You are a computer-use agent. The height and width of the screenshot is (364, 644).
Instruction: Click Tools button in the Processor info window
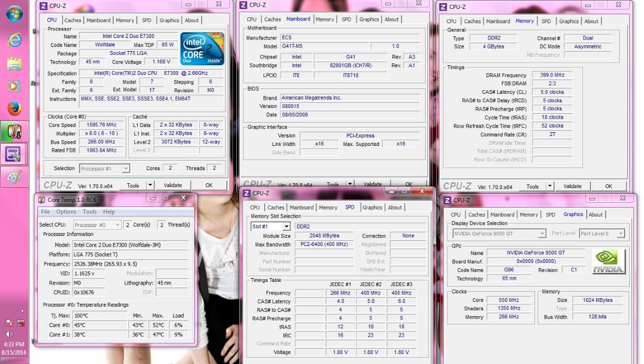tap(133, 185)
